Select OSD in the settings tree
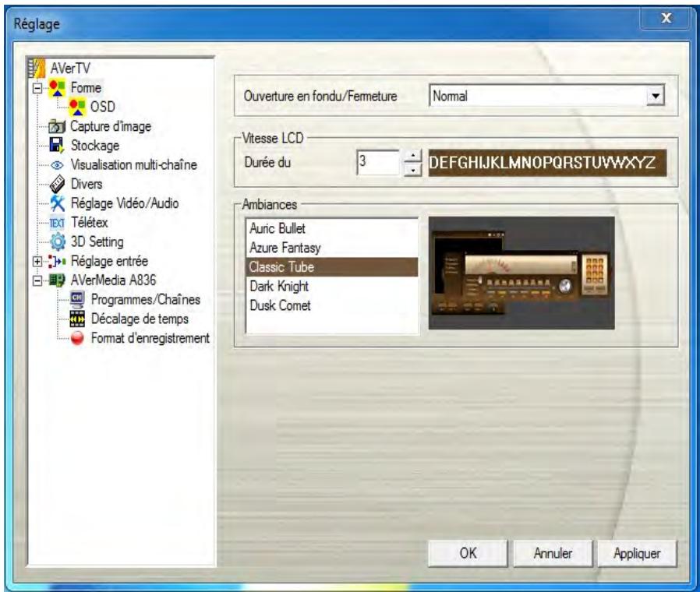Image resolution: width=700 pixels, height=592 pixels. coord(103,107)
